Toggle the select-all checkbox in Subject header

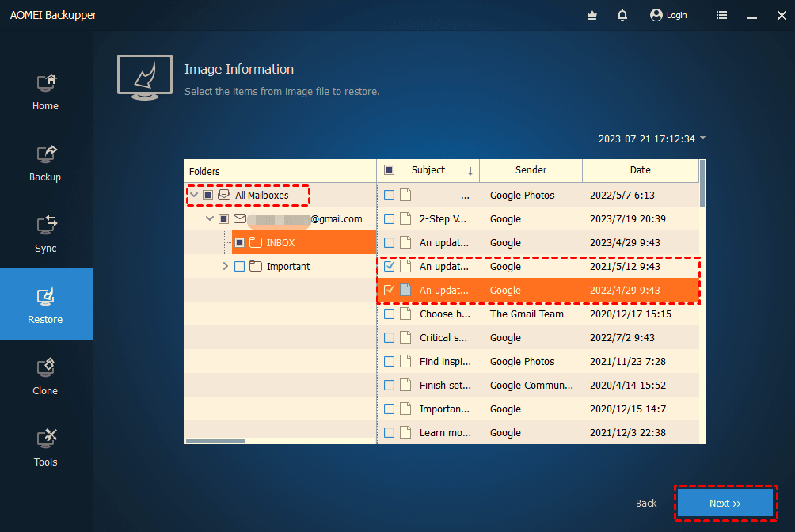point(389,170)
